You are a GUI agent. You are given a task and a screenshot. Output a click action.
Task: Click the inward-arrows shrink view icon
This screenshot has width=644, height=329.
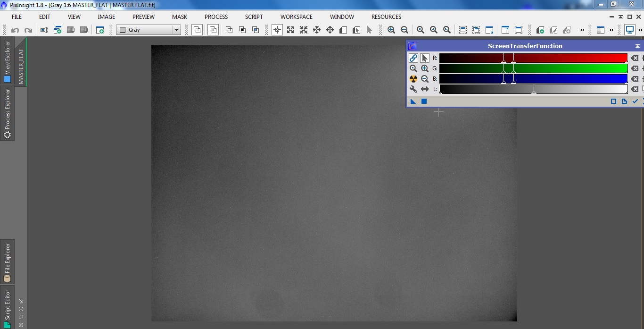coord(304,30)
